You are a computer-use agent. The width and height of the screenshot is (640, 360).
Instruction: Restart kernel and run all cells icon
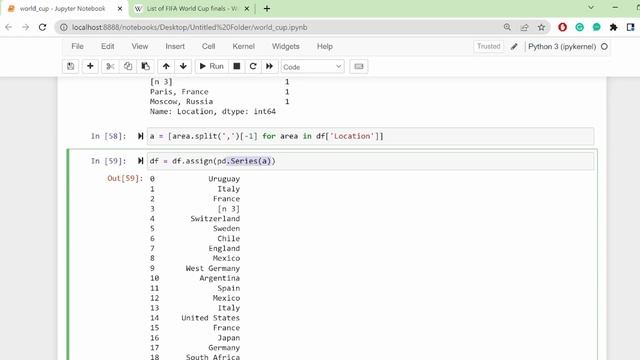pyautogui.click(x=269, y=67)
